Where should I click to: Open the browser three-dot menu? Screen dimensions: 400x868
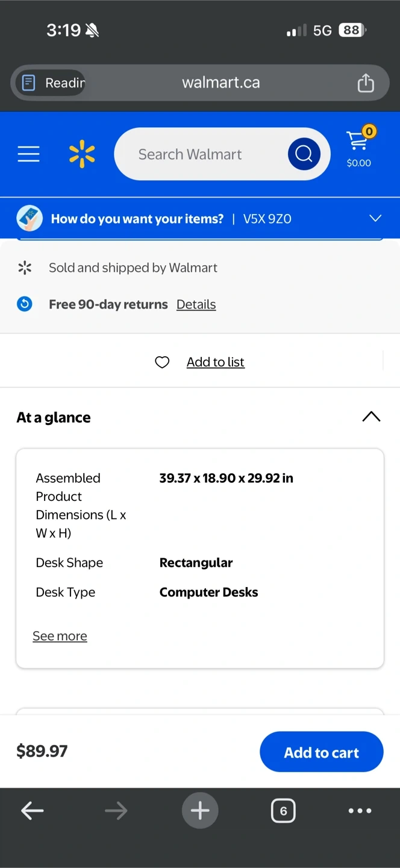[x=360, y=811]
